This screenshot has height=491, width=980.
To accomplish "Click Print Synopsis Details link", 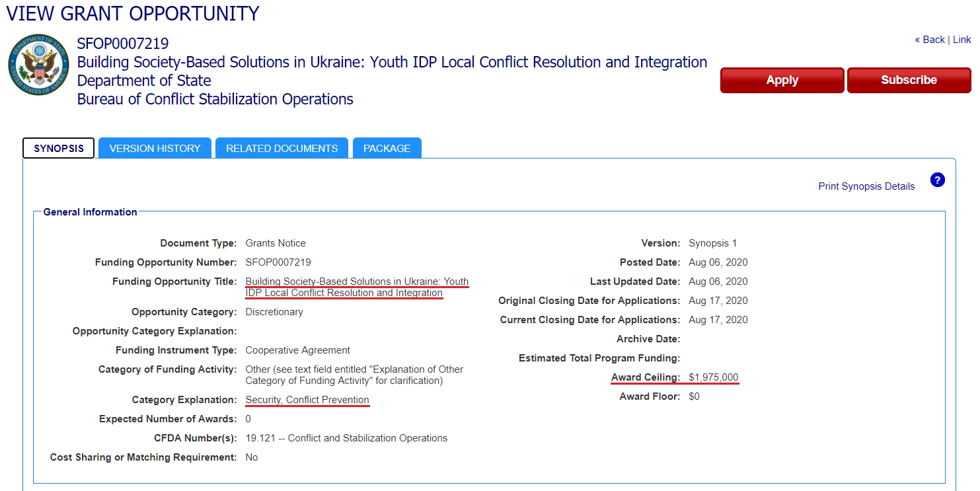I will click(866, 186).
